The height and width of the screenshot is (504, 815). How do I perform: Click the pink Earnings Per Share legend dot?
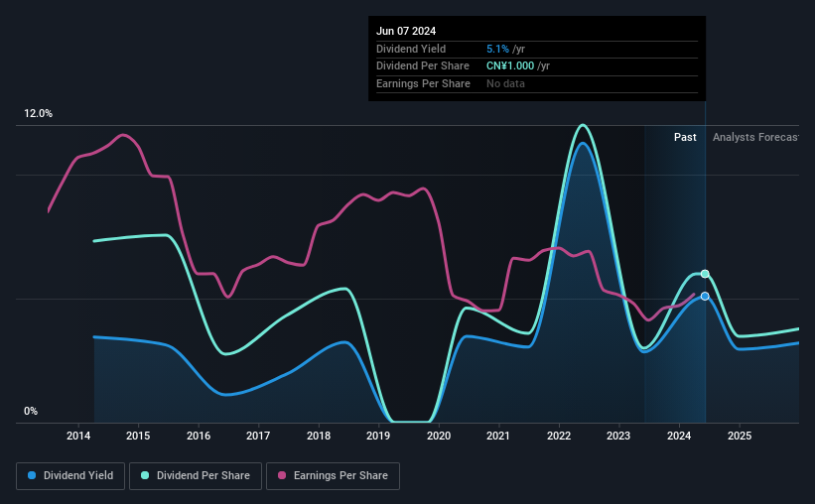[282, 475]
